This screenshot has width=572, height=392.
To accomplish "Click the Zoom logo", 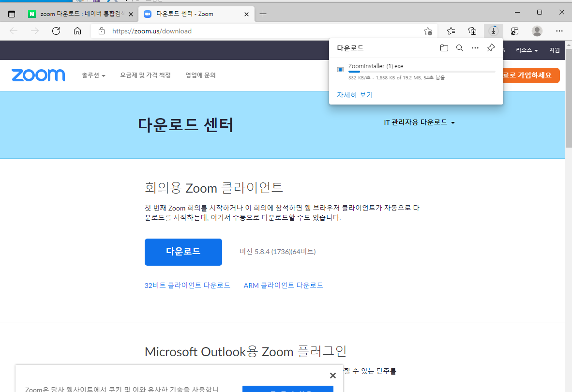I will pyautogui.click(x=38, y=75).
